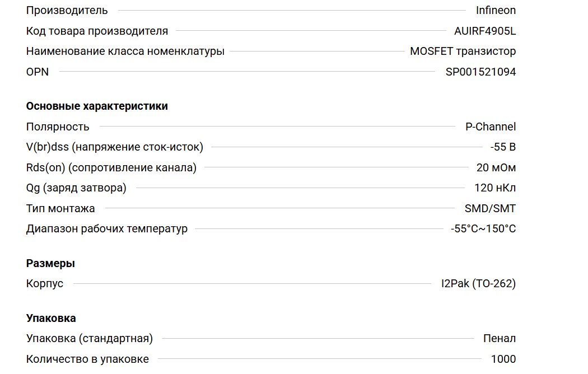Screen dimensions: 588x374
Task: Select the MOSFET транзистор class value
Action: point(463,52)
